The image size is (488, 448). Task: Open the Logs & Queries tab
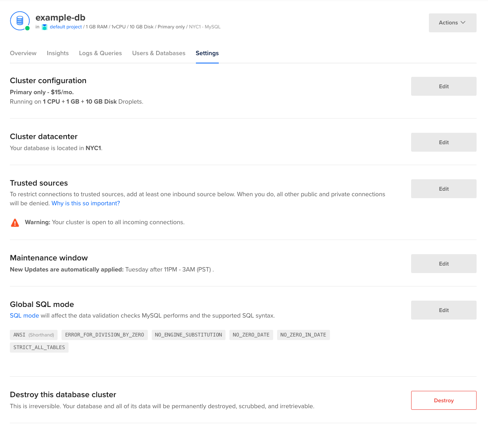click(100, 53)
